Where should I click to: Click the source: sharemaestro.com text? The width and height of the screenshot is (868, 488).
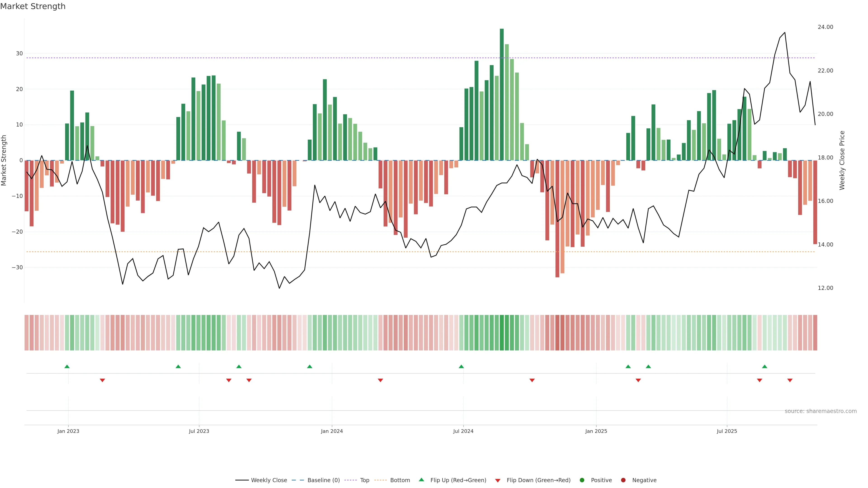coord(821,411)
